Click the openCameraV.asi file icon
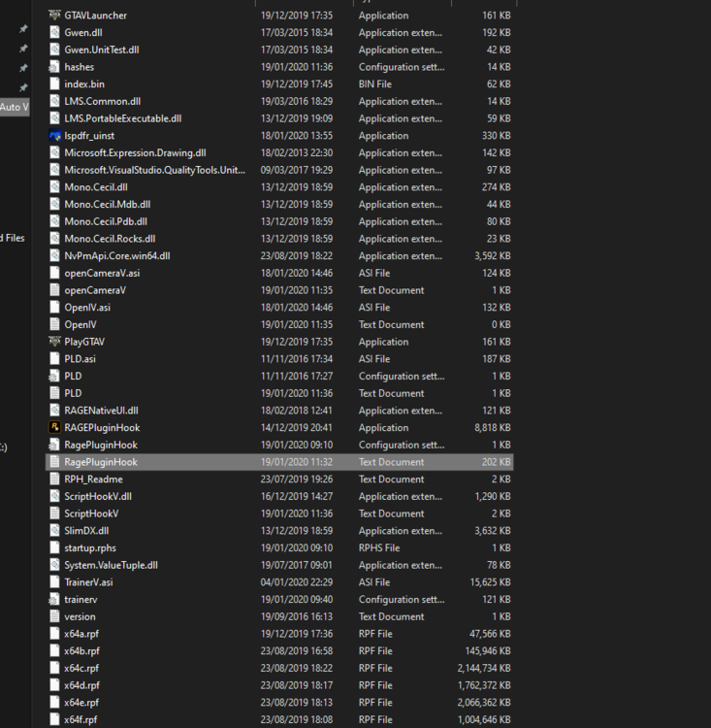 pyautogui.click(x=54, y=273)
